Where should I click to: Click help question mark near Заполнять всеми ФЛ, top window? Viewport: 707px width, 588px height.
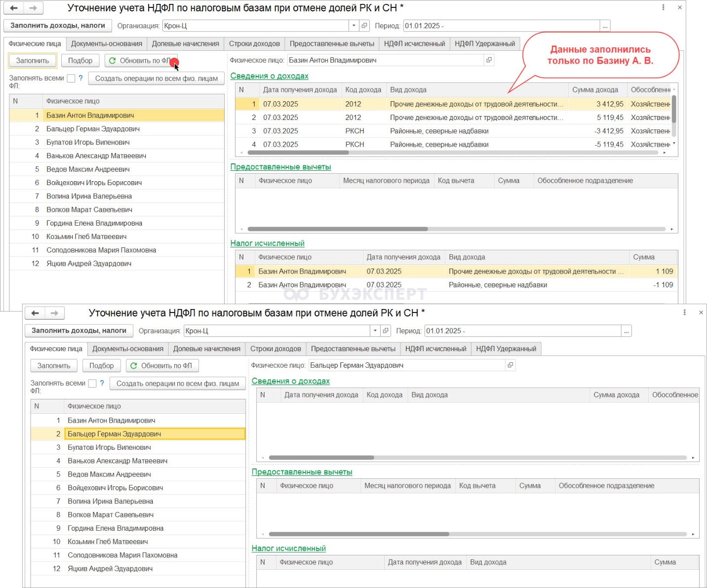click(x=80, y=78)
